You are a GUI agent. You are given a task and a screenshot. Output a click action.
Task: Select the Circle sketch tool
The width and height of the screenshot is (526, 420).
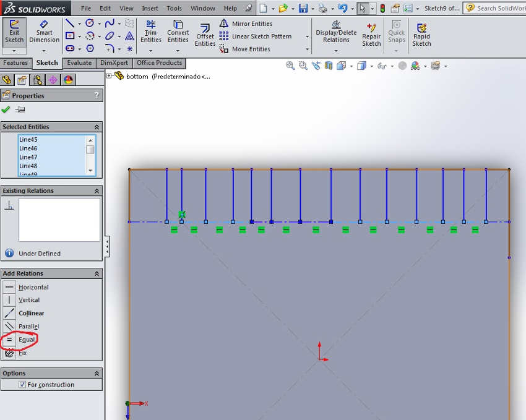[x=90, y=23]
